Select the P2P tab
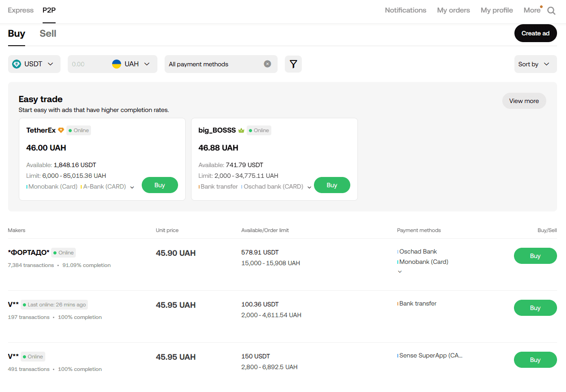The width and height of the screenshot is (566, 392). [x=49, y=10]
